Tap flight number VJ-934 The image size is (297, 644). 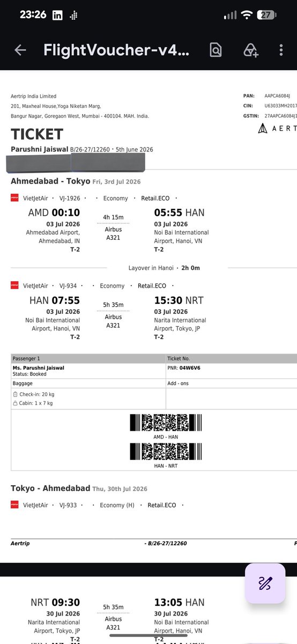point(68,286)
